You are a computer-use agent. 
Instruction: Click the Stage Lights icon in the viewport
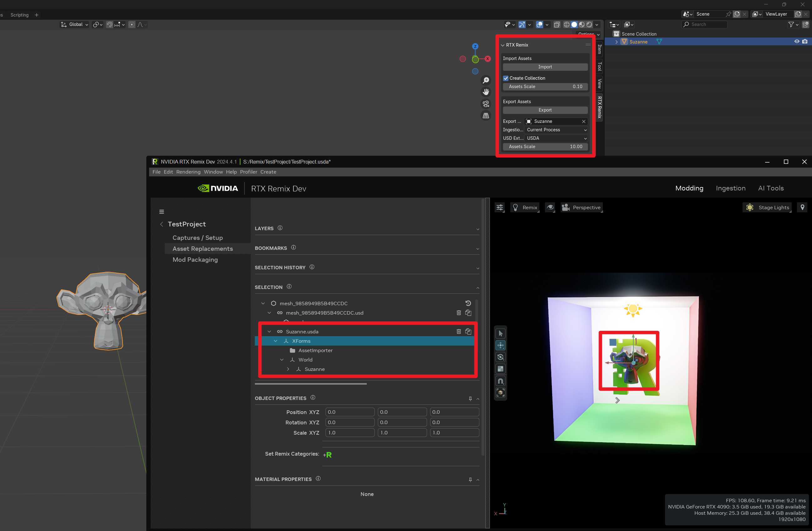[749, 207]
